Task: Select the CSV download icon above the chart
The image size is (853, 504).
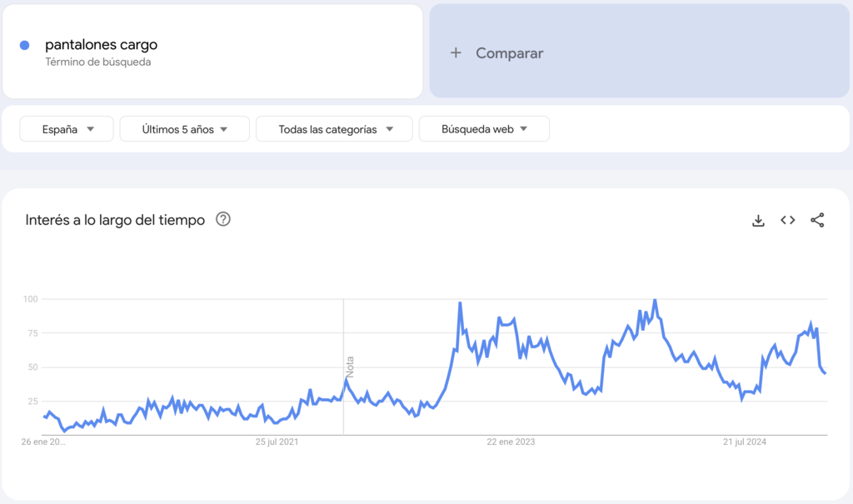Action: [x=758, y=220]
